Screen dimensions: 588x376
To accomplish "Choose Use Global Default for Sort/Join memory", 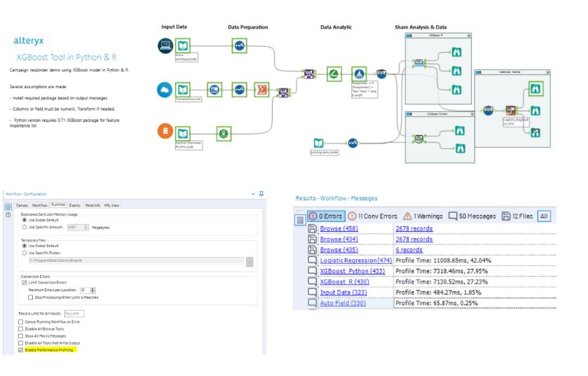I will pos(25,220).
